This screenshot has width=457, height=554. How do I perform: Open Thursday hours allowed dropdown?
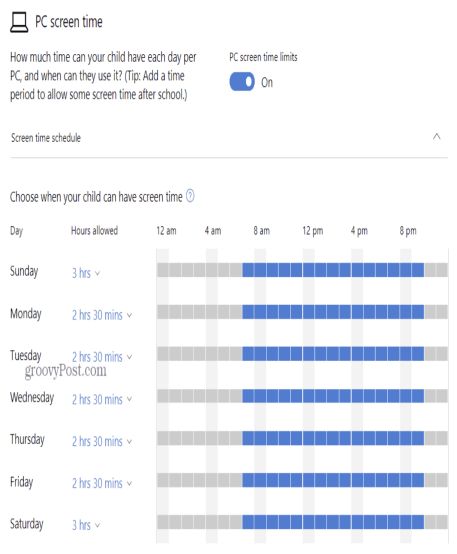[102, 441]
